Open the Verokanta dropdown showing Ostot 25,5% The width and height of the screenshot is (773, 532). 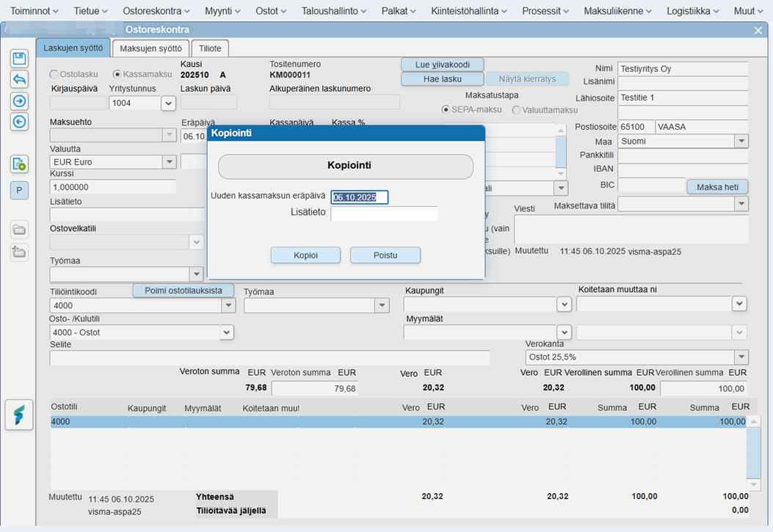(741, 357)
